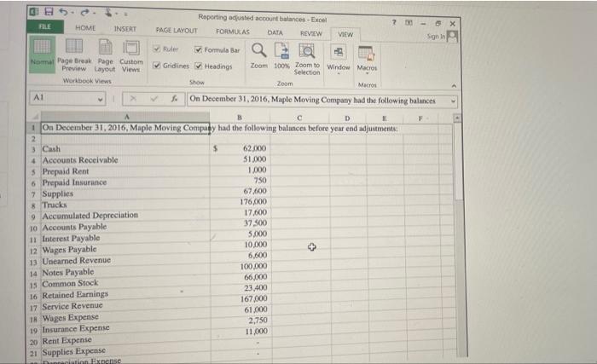Select row 3 header
This screenshot has height=364, width=597.
coord(34,149)
